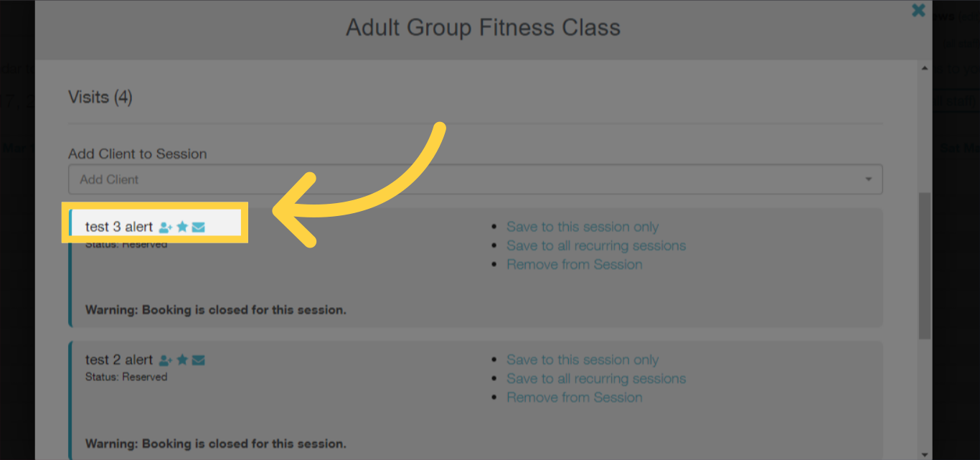980x460 pixels.
Task: Click the add-person icon next to test 2 alert
Action: tap(166, 360)
